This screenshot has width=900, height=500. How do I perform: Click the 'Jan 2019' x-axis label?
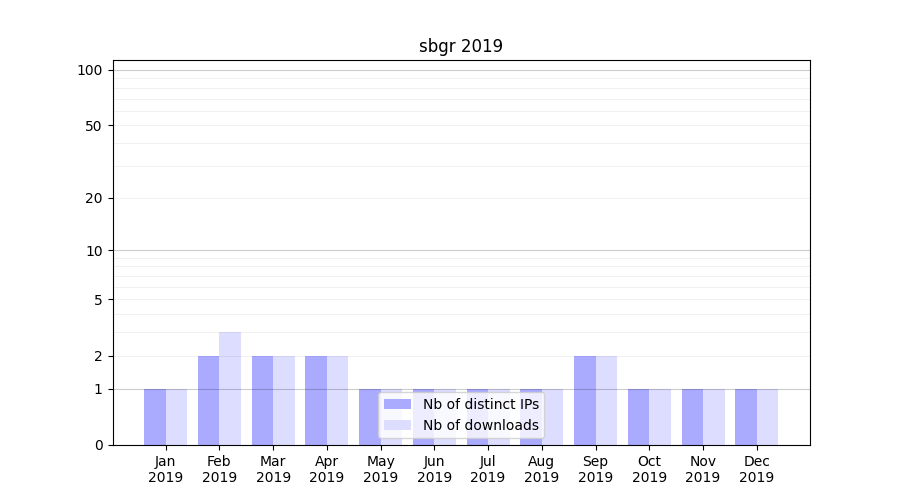(x=166, y=469)
